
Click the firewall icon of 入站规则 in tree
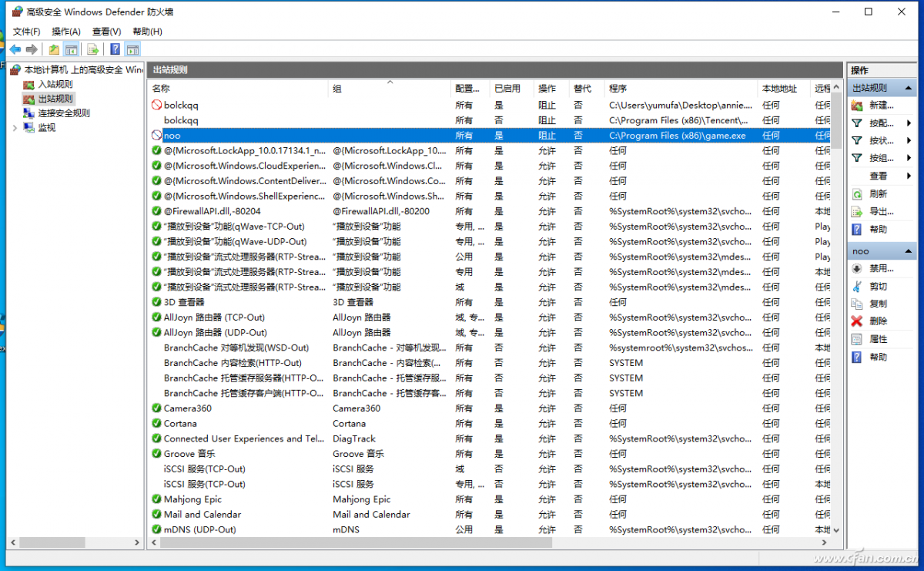coord(28,84)
